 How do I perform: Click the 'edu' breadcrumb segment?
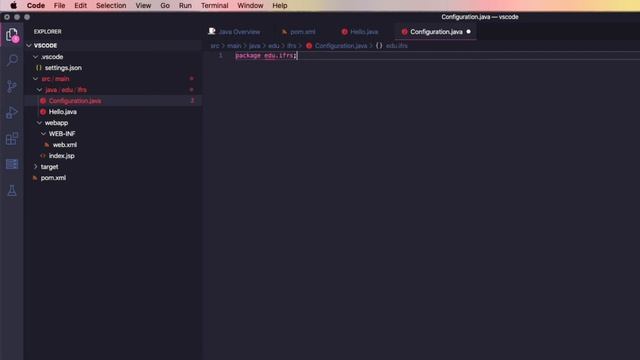pyautogui.click(x=273, y=46)
